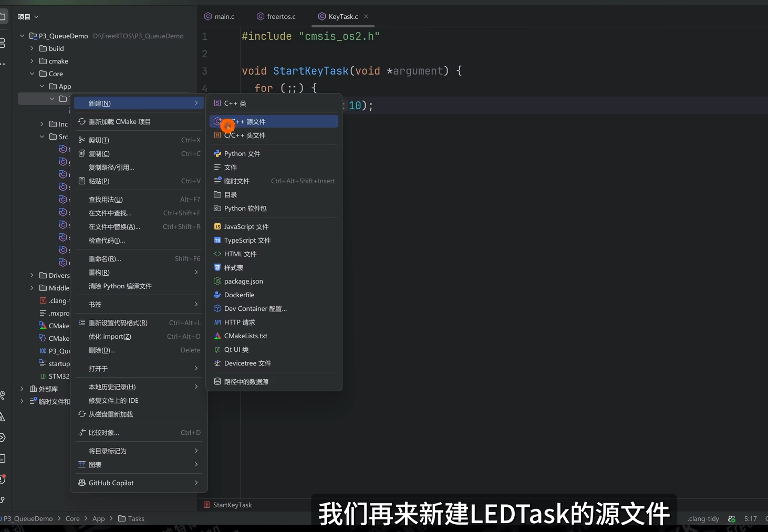Image resolution: width=768 pixels, height=532 pixels.
Task: Open the 项目 view dropdown
Action: pyautogui.click(x=28, y=17)
